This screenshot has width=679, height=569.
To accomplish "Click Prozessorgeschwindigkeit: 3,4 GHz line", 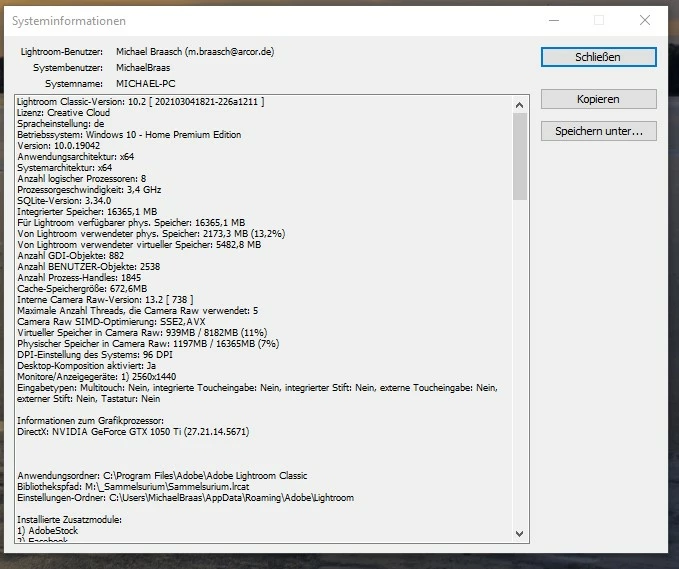I will (89, 190).
